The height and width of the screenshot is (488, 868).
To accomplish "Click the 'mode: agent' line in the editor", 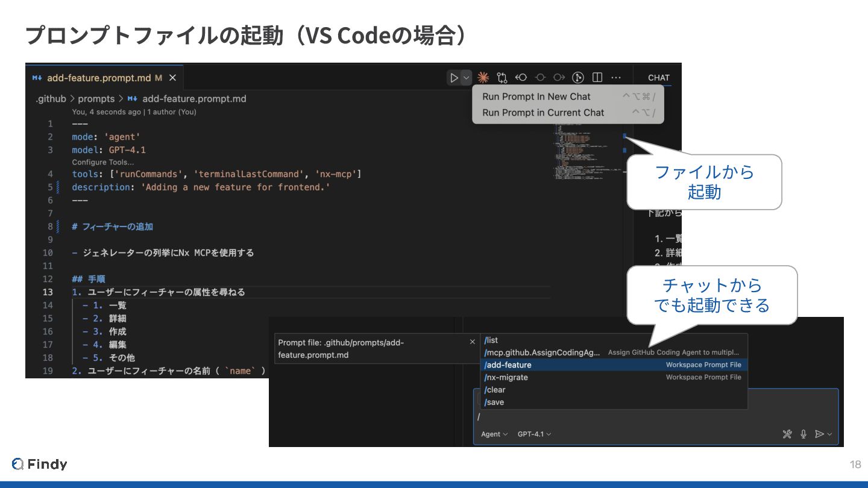I will tap(106, 137).
